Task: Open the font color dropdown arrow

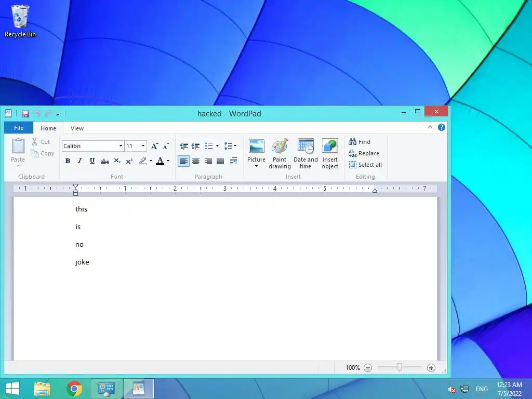Action: (x=168, y=161)
